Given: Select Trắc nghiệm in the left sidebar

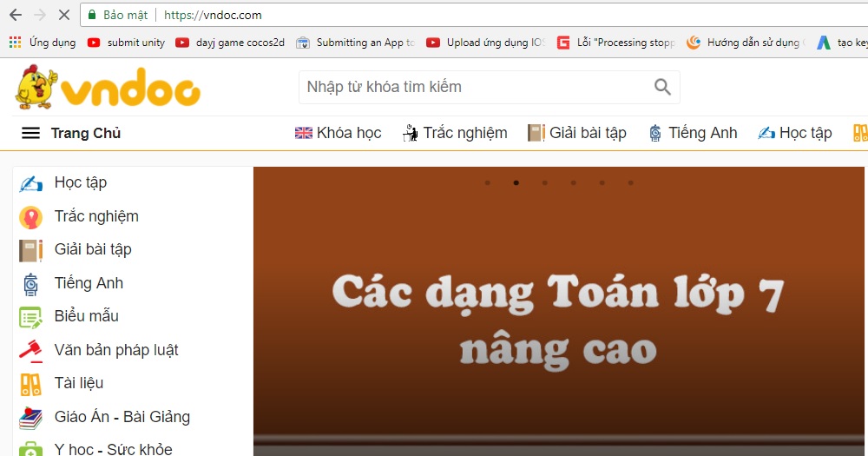Looking at the screenshot, I should [x=96, y=216].
